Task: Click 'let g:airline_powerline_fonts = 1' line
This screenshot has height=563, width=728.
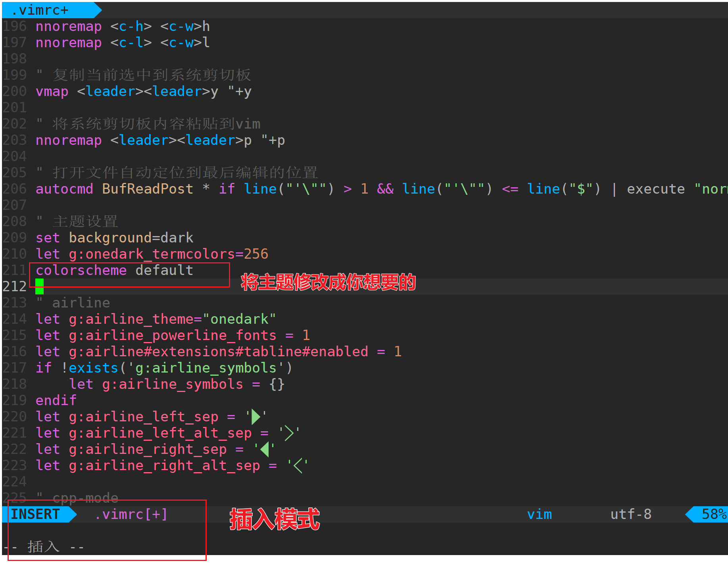Action: point(173,335)
